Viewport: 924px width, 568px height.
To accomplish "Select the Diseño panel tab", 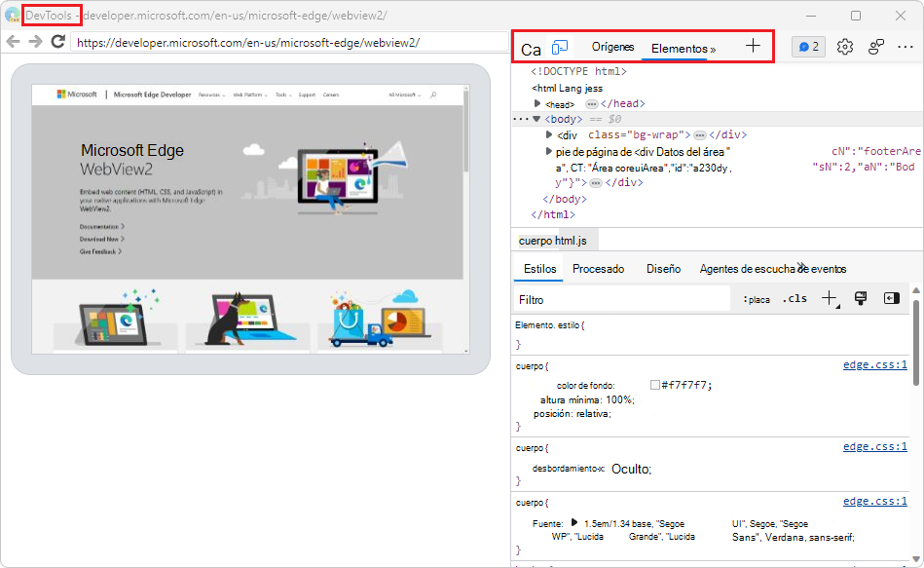I will (663, 268).
